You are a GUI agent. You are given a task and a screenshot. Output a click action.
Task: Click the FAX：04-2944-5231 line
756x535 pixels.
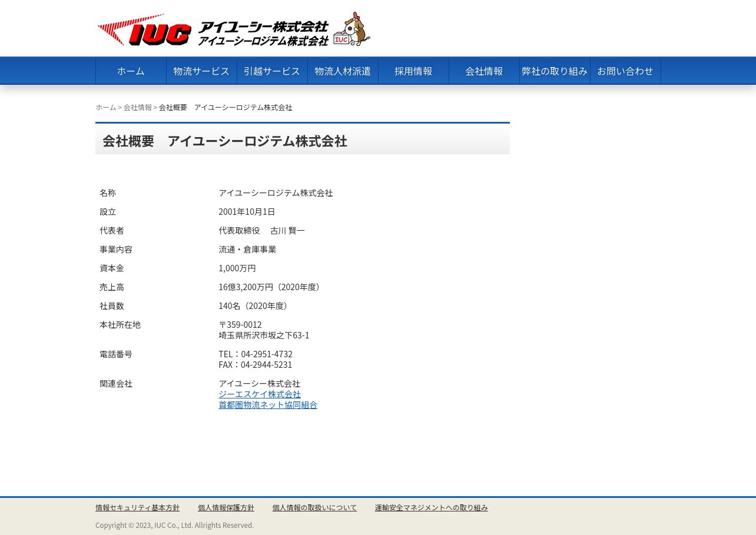point(256,365)
